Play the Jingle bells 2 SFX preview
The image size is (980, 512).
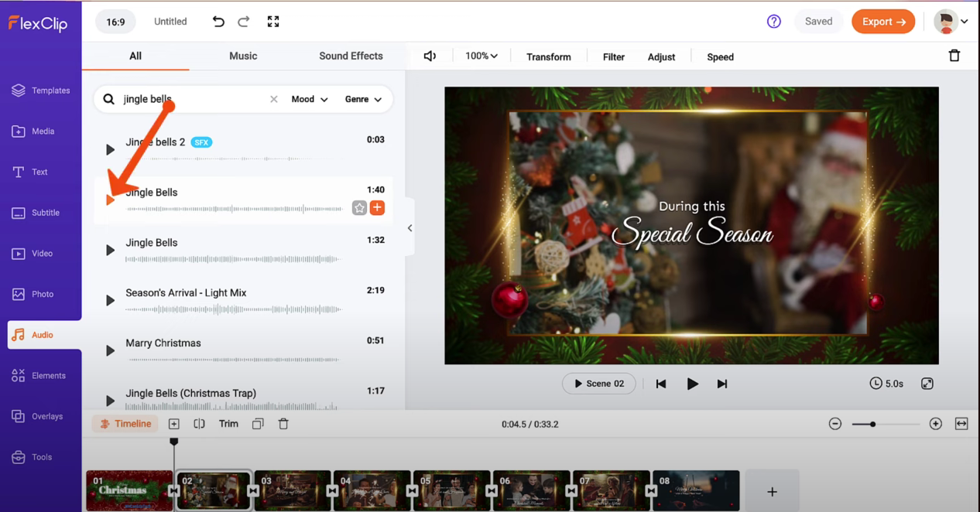pos(110,149)
